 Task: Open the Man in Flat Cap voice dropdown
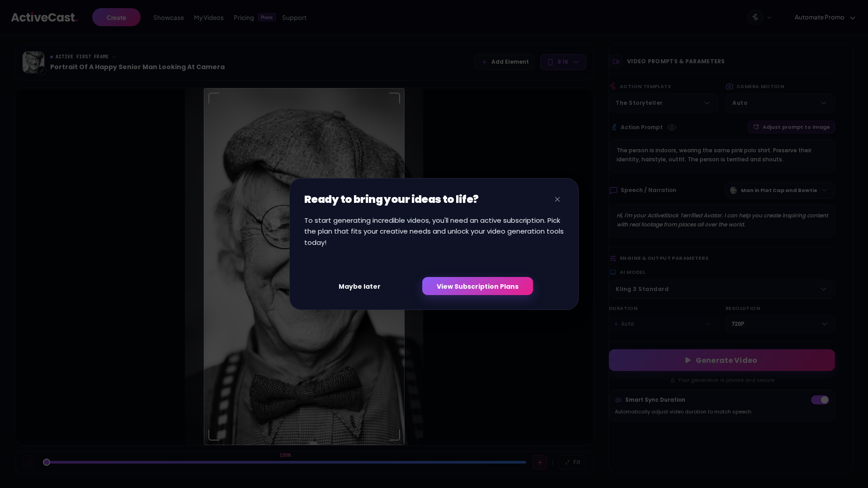(x=780, y=190)
